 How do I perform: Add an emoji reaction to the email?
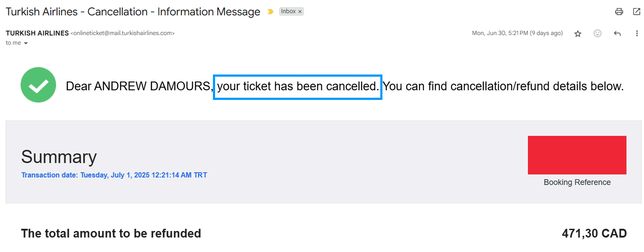click(598, 33)
